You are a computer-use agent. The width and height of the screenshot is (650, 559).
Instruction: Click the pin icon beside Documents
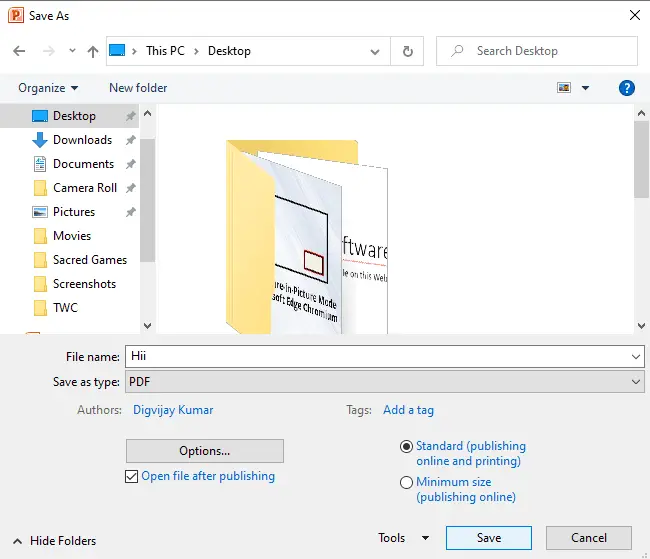click(x=131, y=164)
